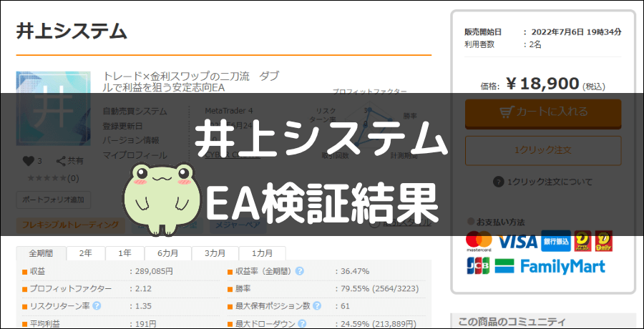Click the VISA payment logo
Screen dimensions: 644x329
pyautogui.click(x=517, y=242)
